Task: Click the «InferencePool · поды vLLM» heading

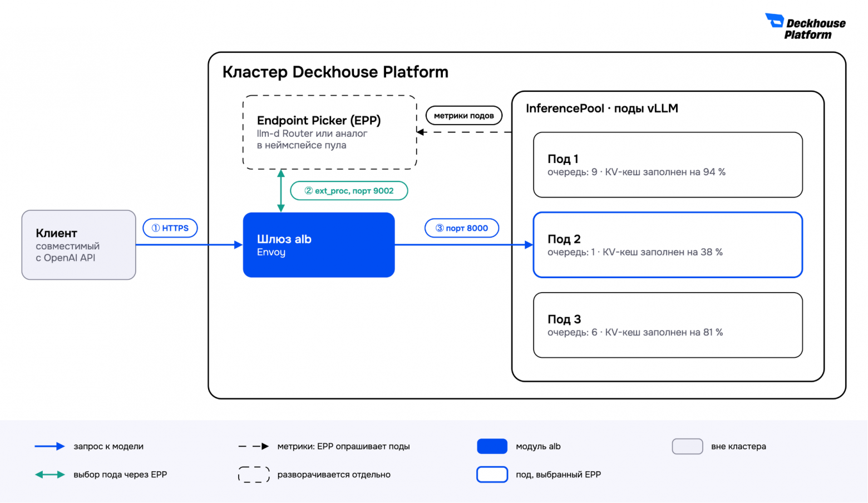Action: [602, 109]
